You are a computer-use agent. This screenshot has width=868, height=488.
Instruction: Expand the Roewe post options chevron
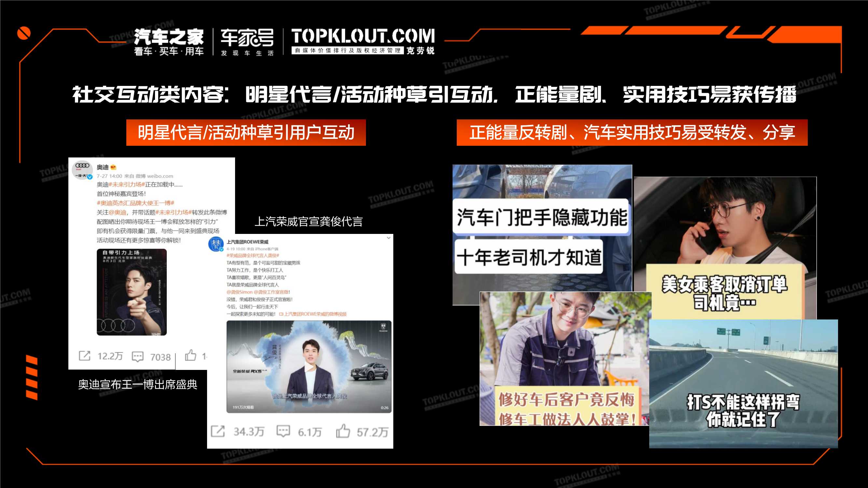[388, 238]
